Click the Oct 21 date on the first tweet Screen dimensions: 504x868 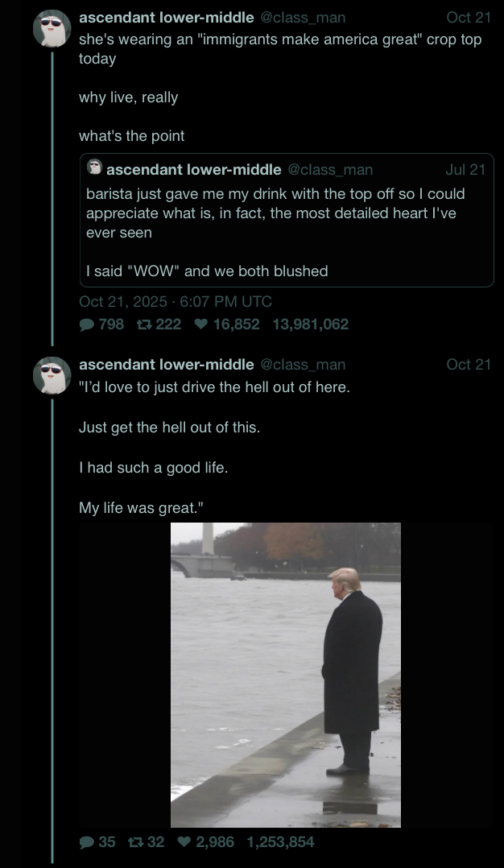(x=469, y=18)
